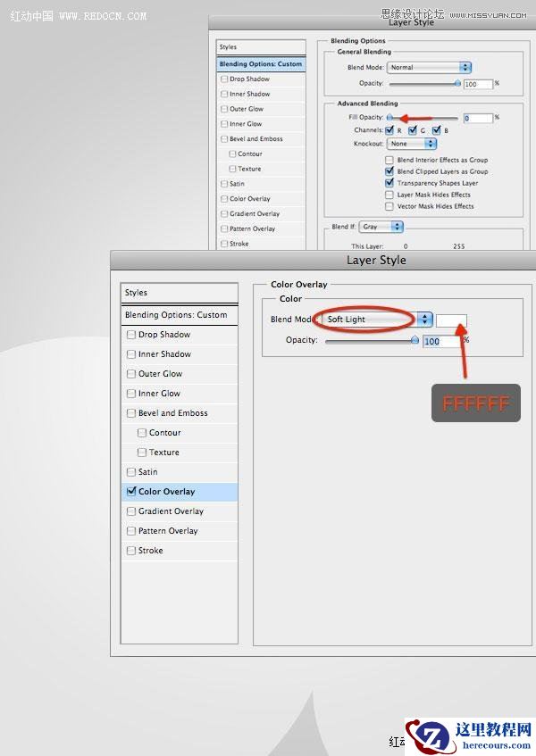
Task: Click Color Overlay opacity value field
Action: coord(441,341)
